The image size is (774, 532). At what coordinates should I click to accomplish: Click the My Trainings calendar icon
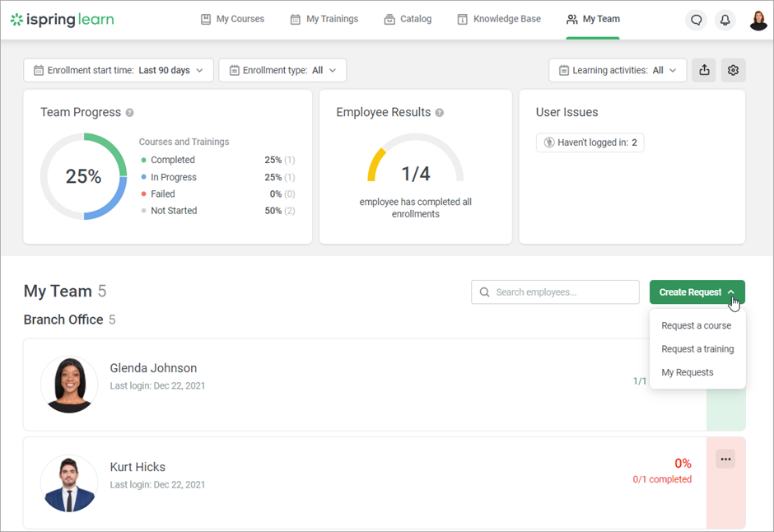295,19
